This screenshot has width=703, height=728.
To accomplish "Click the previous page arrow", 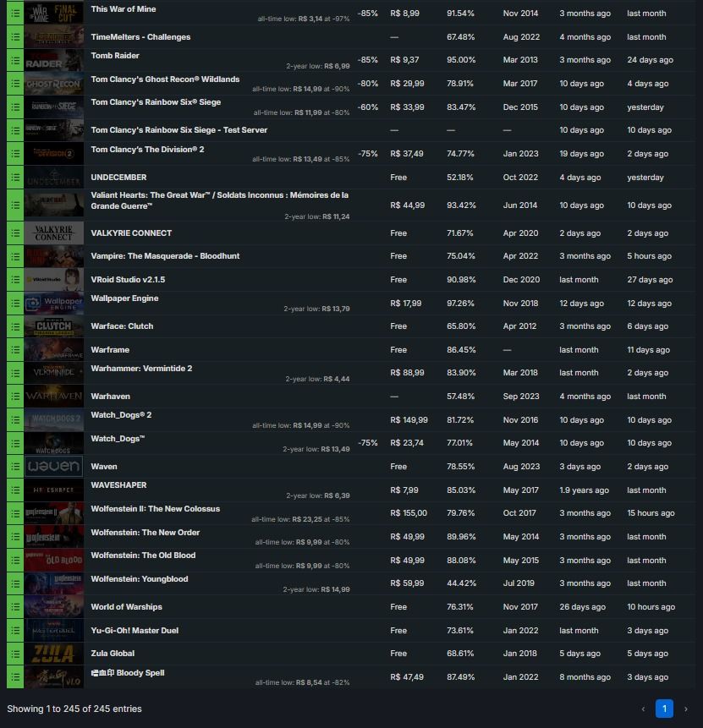I will tap(643, 709).
